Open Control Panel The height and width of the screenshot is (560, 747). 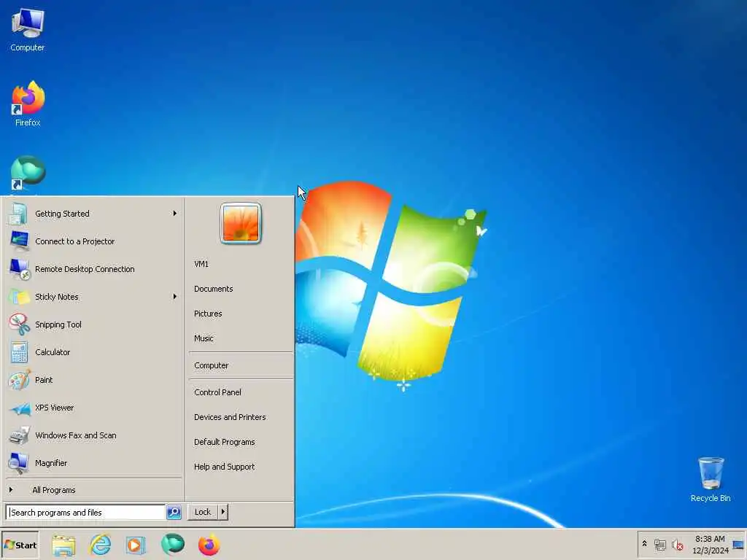tap(217, 392)
